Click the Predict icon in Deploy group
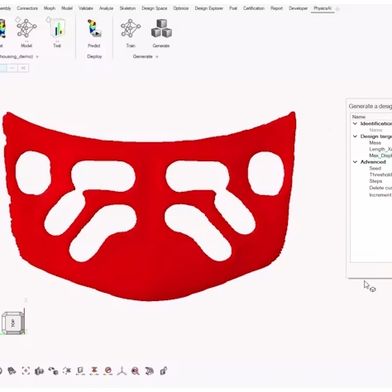This screenshot has height=392, width=392. coord(94,28)
